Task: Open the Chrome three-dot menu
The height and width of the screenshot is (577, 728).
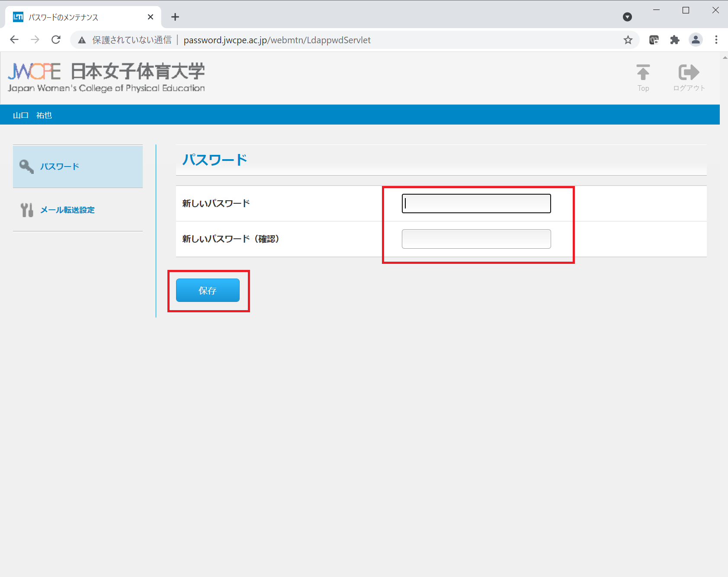Action: [x=716, y=40]
